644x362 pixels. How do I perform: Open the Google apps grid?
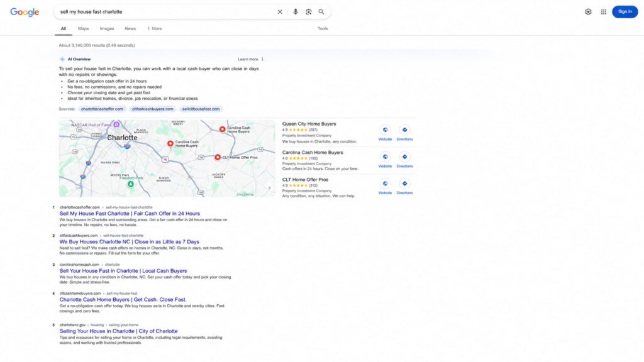pos(603,12)
